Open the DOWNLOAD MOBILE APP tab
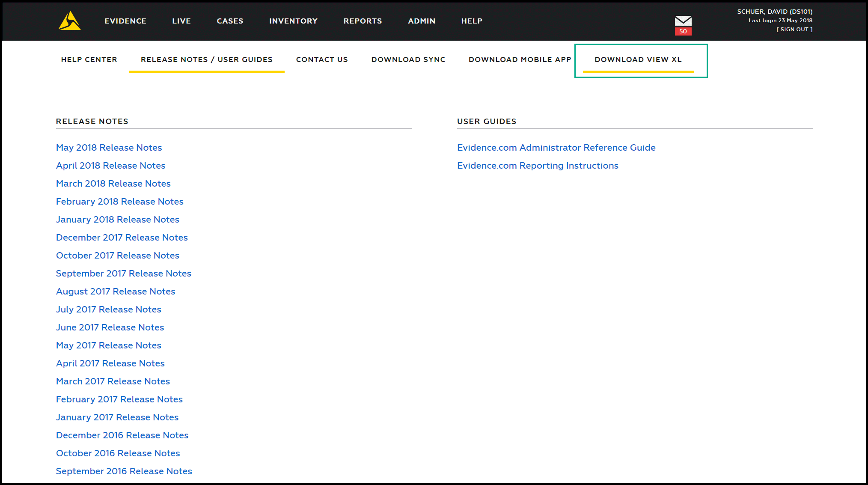Image resolution: width=868 pixels, height=485 pixels. pos(519,60)
